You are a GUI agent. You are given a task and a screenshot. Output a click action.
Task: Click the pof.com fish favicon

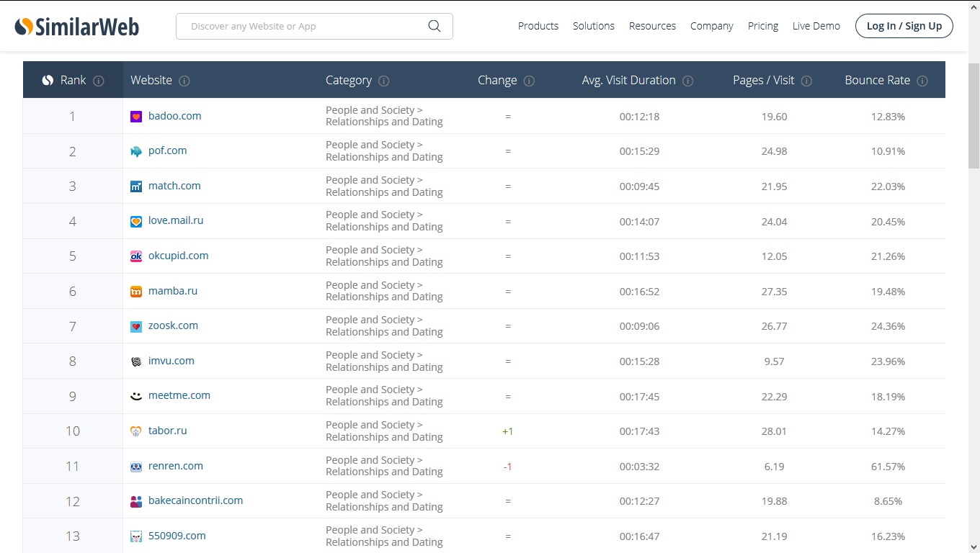pyautogui.click(x=136, y=151)
